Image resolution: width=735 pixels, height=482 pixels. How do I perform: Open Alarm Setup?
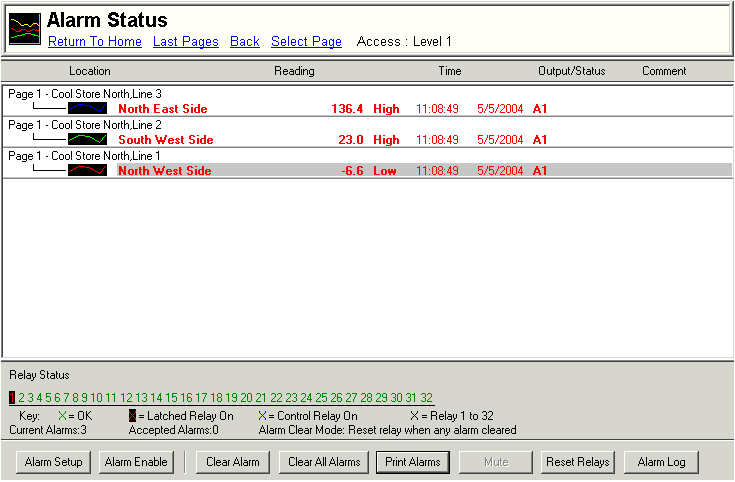[x=53, y=462]
